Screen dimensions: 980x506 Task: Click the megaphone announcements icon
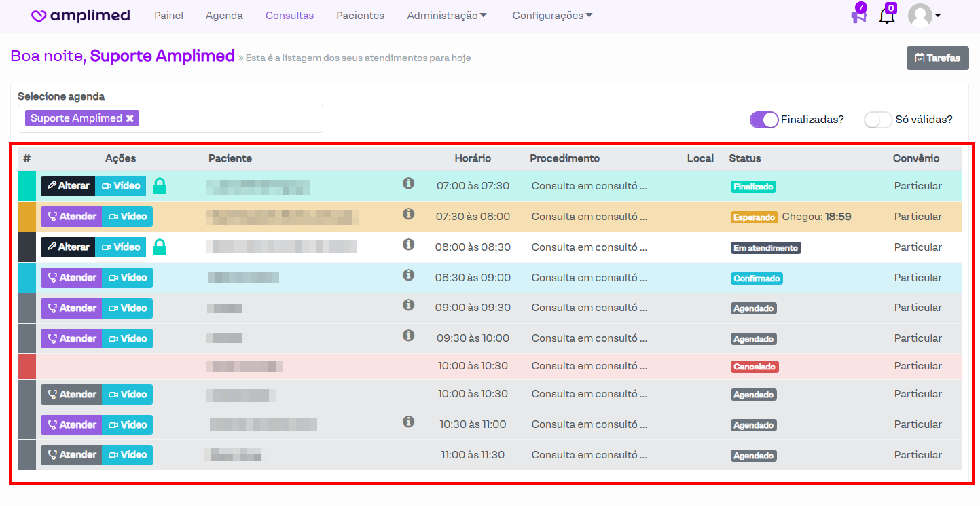click(x=858, y=15)
